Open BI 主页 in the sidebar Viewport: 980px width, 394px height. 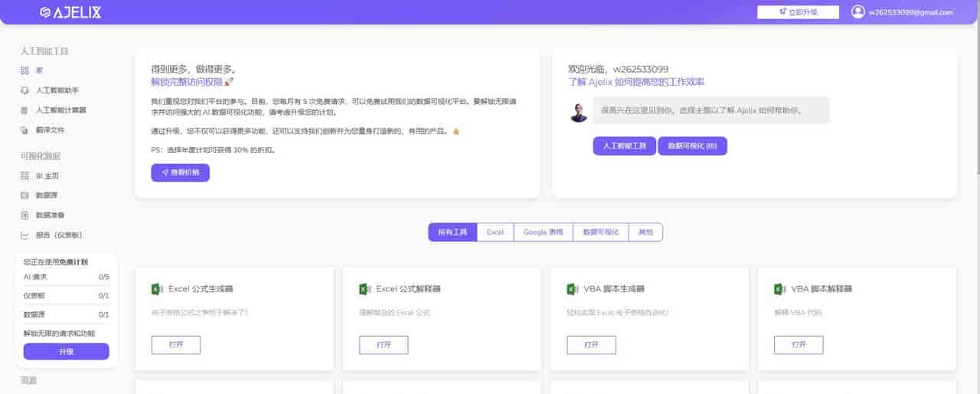[47, 176]
